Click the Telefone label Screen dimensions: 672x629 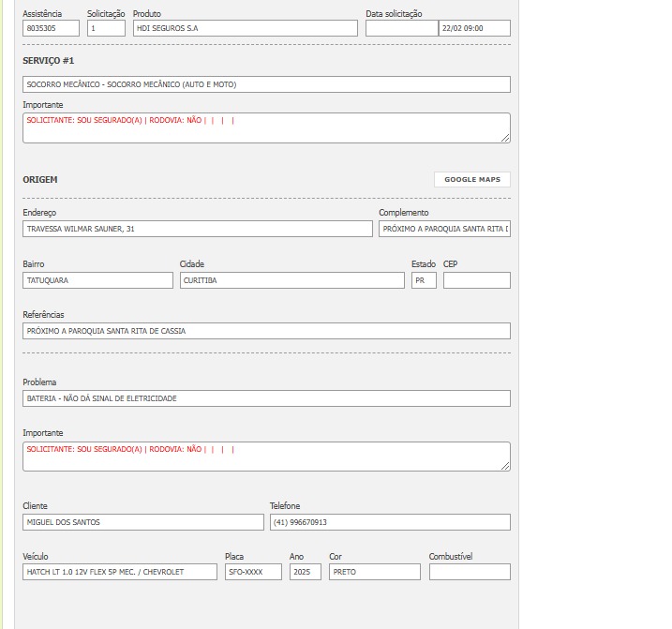click(x=285, y=506)
